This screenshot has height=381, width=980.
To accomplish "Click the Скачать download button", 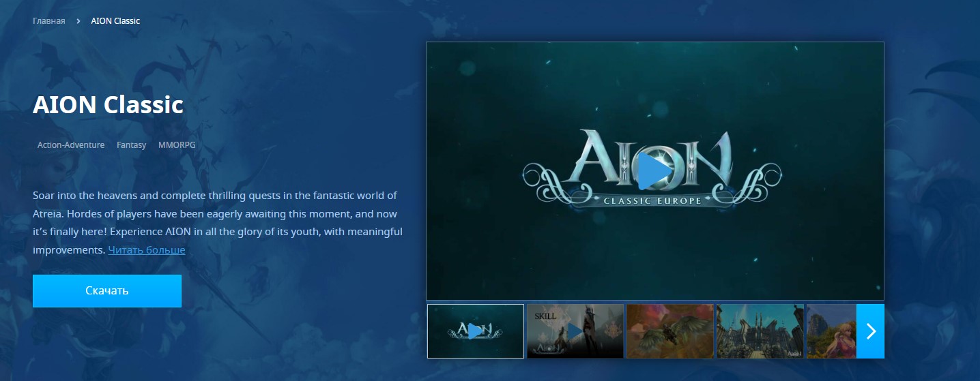I will tap(107, 291).
